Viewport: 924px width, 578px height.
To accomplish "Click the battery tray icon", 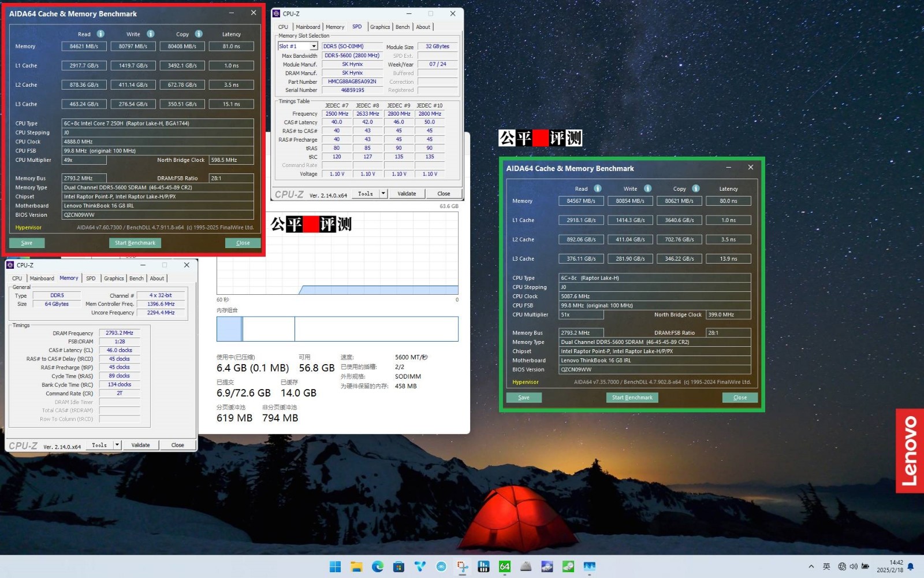I will tap(865, 566).
